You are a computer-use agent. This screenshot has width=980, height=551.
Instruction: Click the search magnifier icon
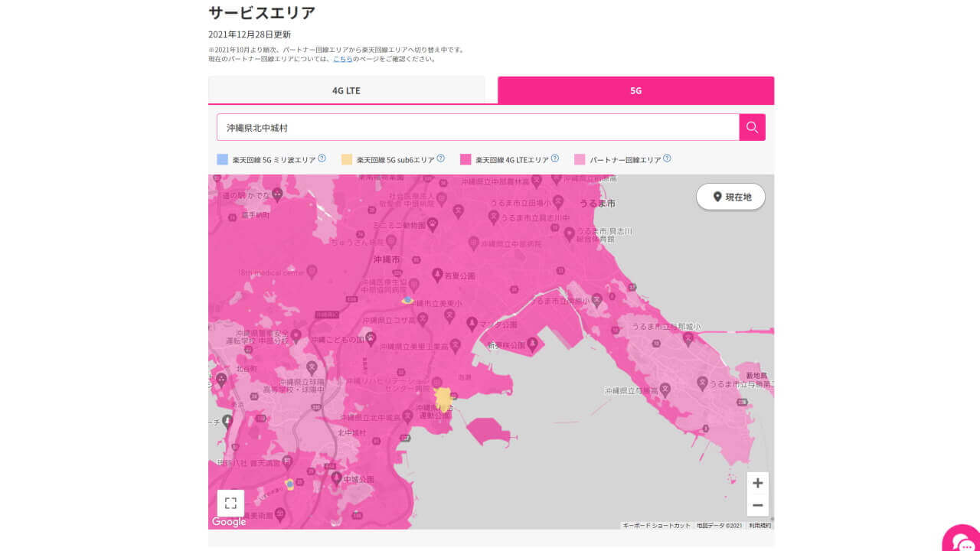(x=751, y=127)
